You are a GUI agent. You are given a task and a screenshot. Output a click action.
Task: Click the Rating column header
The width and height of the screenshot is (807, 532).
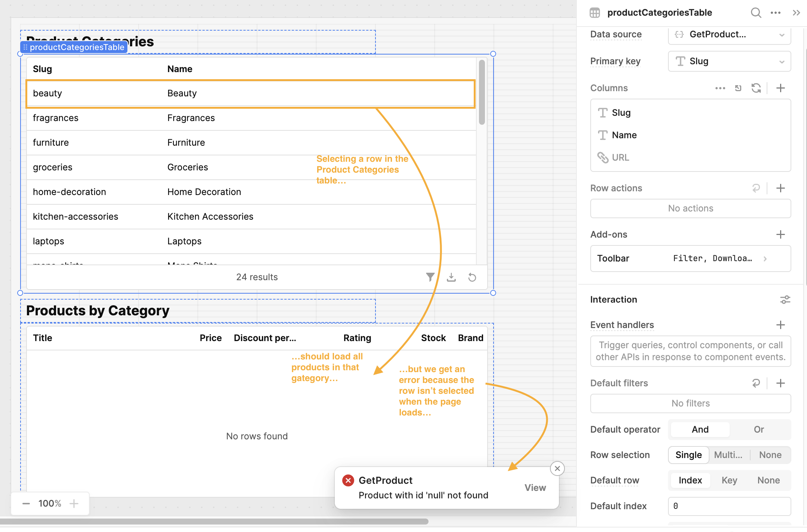coord(357,338)
